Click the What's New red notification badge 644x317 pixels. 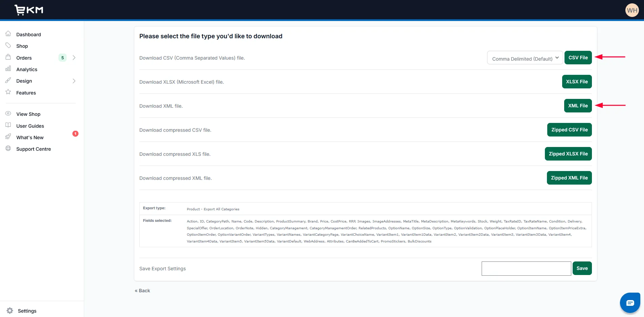pyautogui.click(x=75, y=133)
